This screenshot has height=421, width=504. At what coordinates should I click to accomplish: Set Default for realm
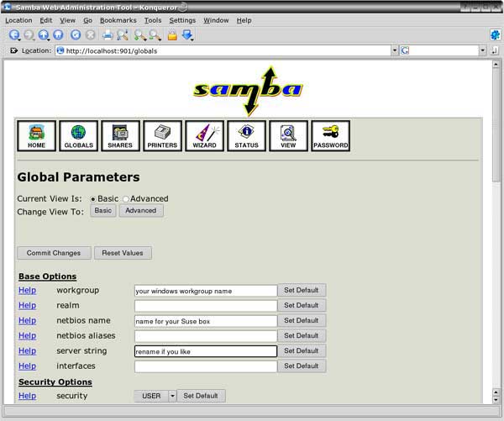click(302, 305)
